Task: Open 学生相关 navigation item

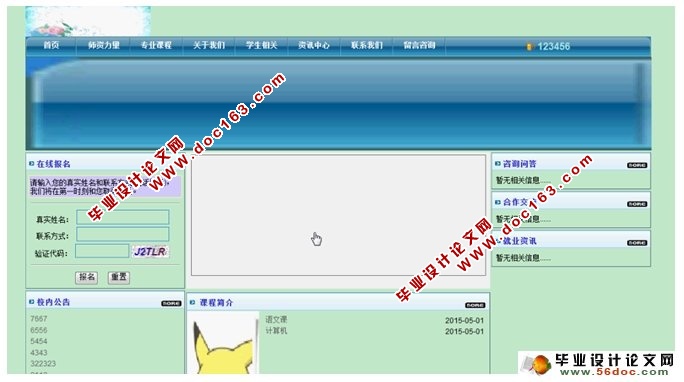Action: tap(261, 45)
